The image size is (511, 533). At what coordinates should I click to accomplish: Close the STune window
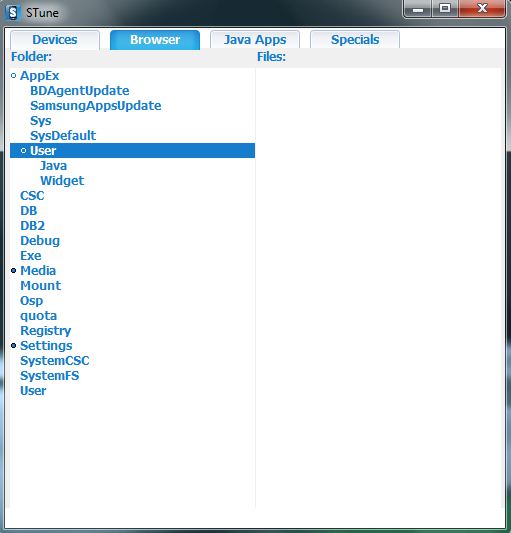[x=482, y=8]
